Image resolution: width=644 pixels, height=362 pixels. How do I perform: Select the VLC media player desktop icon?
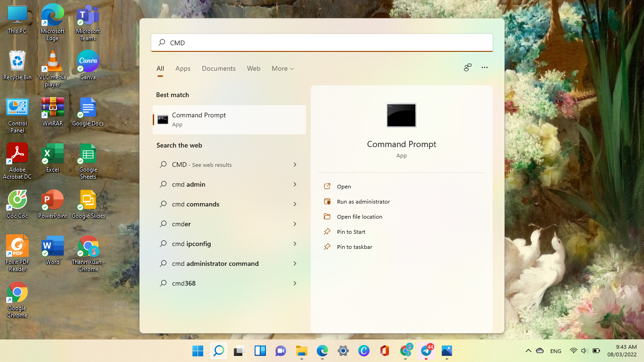pos(53,69)
